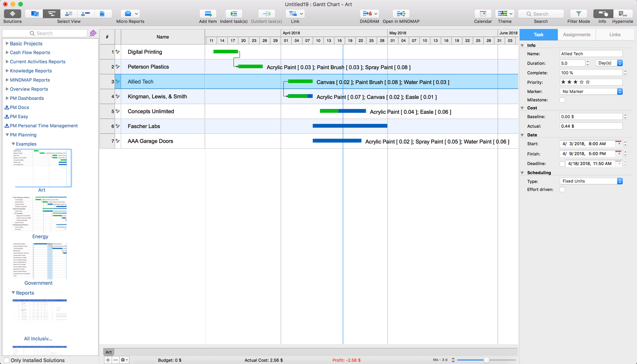
Task: Add a new sheet with plus button
Action: pyautogui.click(x=108, y=360)
